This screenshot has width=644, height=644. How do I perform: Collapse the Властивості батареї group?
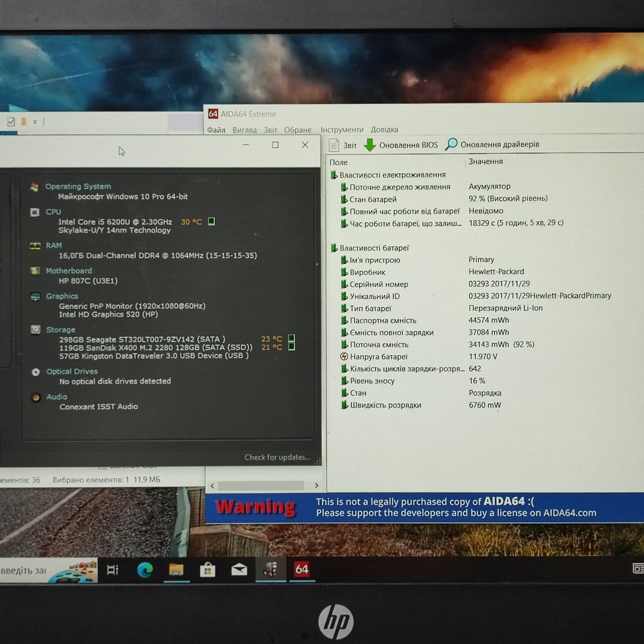334,248
